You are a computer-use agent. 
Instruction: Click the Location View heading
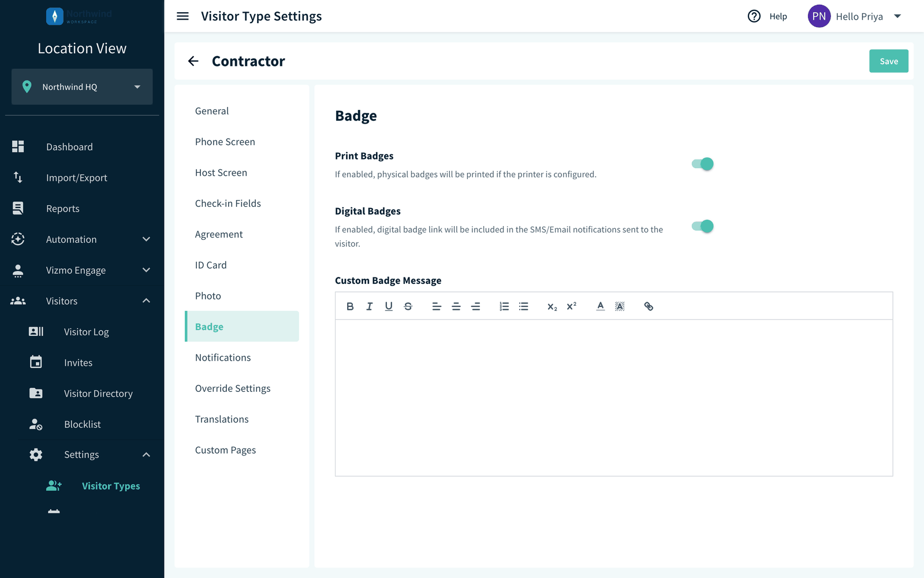82,49
